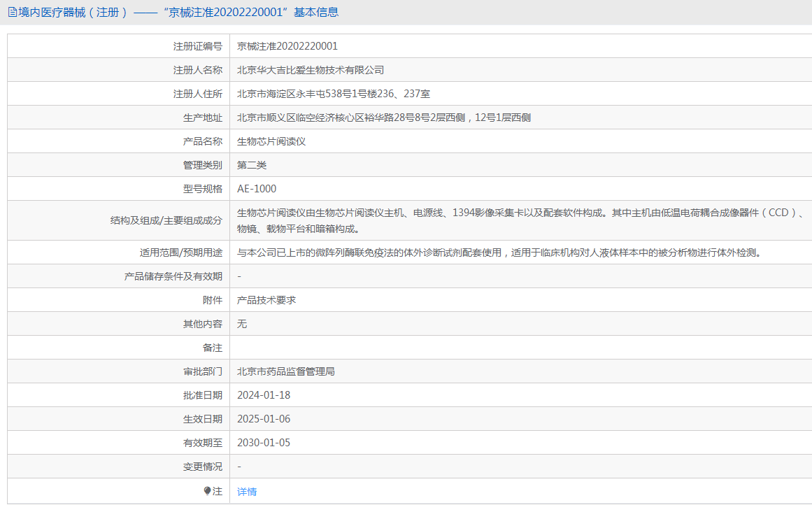Click the 变更情况 row label
The image size is (812, 512).
(x=202, y=467)
